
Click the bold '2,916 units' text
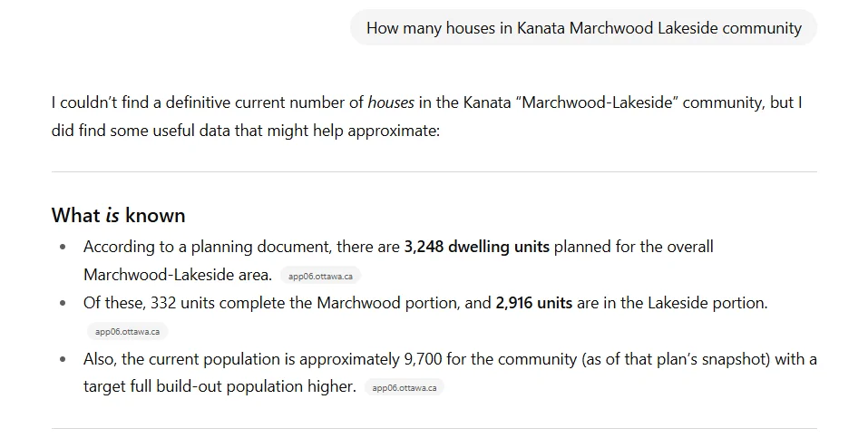[x=533, y=303]
